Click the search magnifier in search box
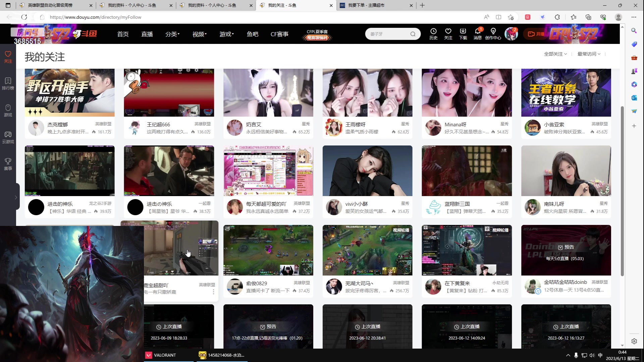644x362 pixels. [413, 34]
